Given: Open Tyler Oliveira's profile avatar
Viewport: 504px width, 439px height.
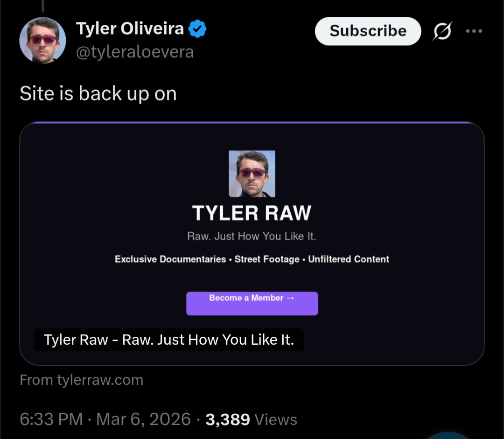Looking at the screenshot, I should click(x=42, y=40).
